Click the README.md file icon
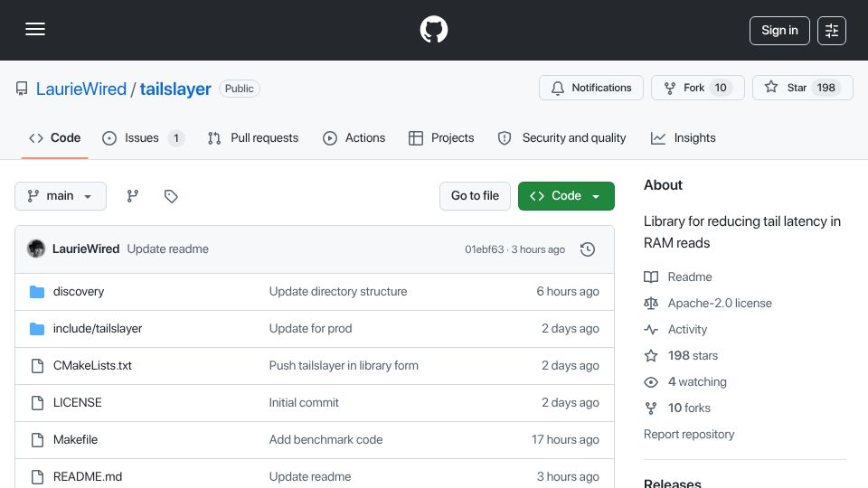Image resolution: width=868 pixels, height=488 pixels. point(37,477)
